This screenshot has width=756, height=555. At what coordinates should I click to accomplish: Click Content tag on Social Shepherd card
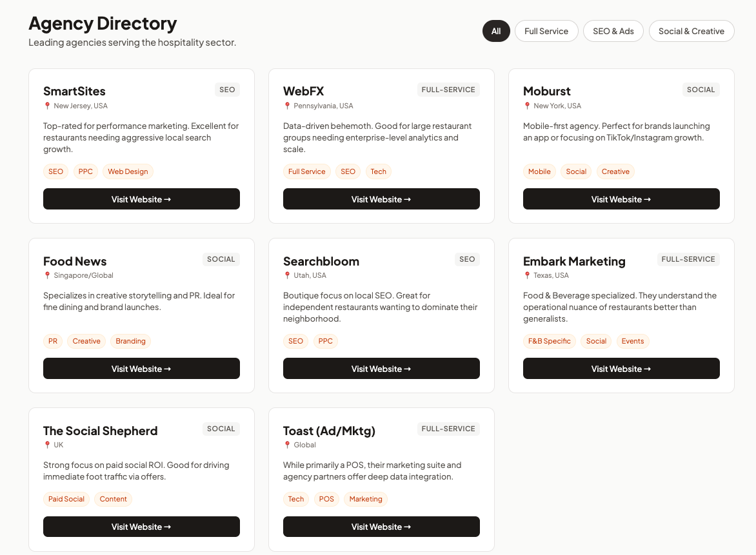pos(114,499)
